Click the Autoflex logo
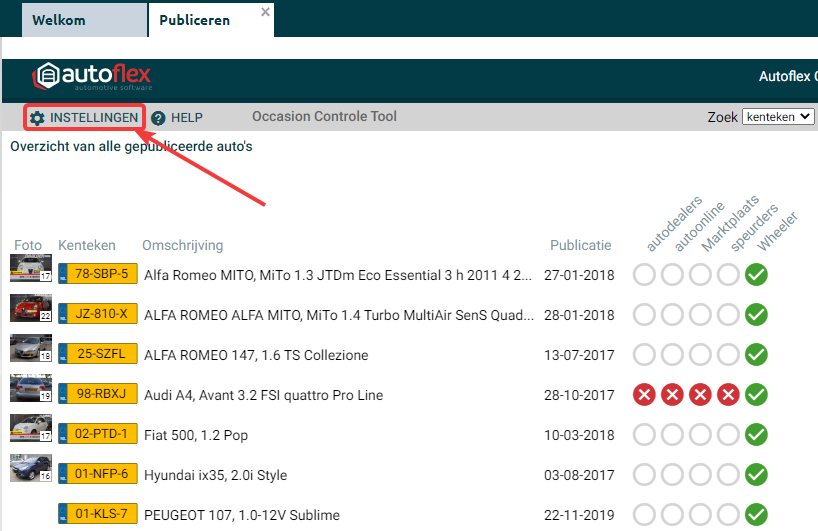Viewport: 818px width, 531px height. [92, 77]
